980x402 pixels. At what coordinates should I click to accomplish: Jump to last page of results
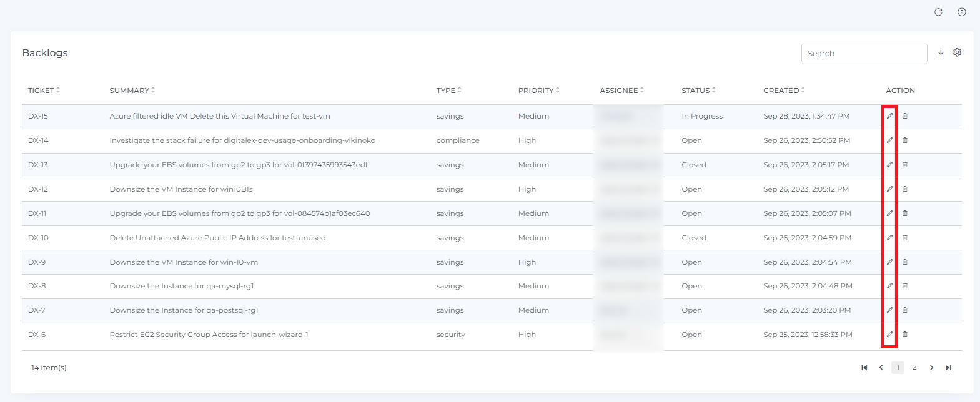pyautogui.click(x=948, y=368)
